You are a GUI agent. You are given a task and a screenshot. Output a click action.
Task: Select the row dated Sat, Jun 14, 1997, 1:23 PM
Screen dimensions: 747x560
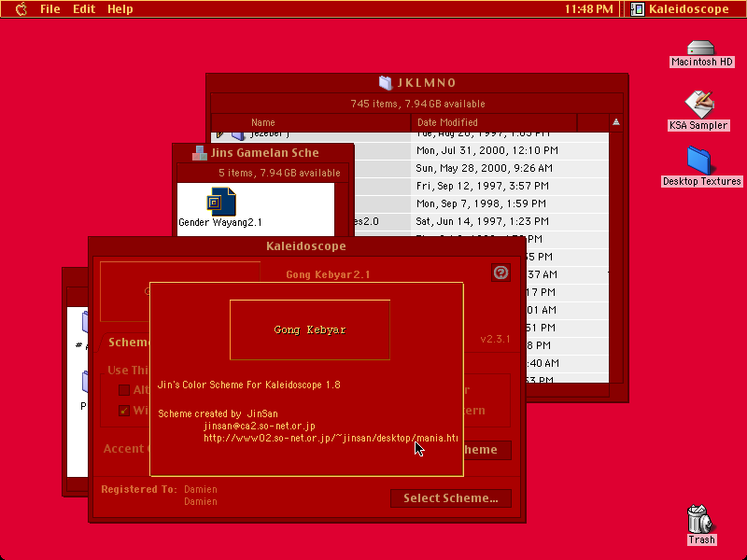tap(482, 221)
